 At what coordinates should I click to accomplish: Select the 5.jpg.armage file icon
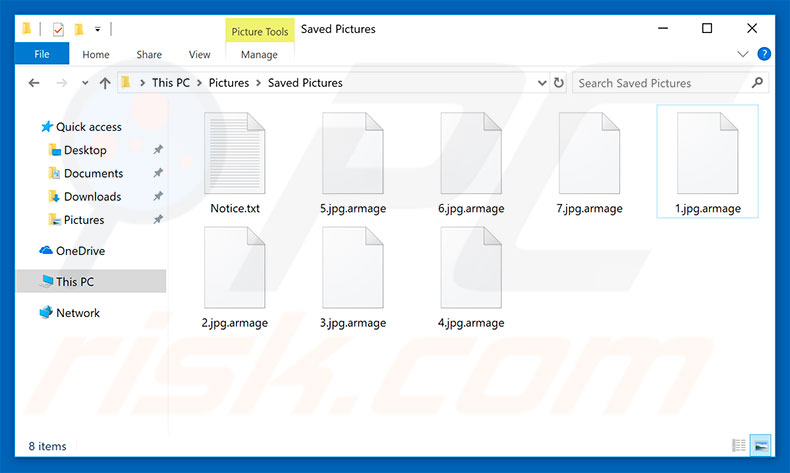[x=353, y=153]
